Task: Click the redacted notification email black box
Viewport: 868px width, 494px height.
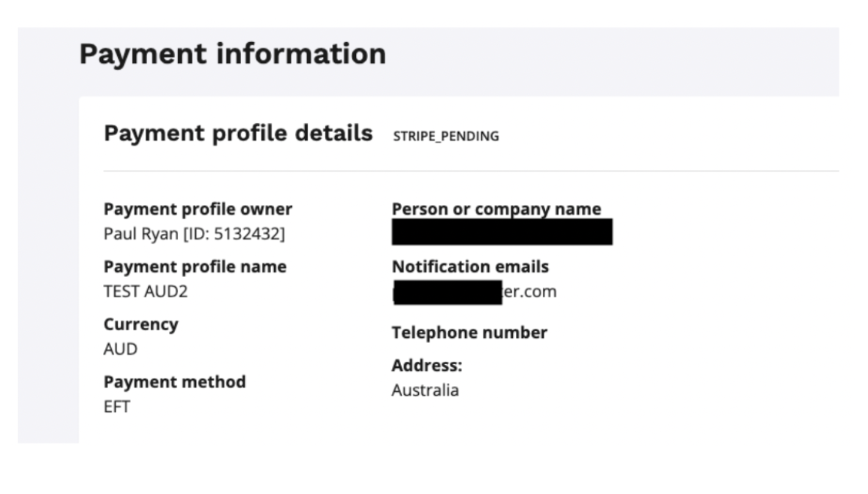Action: click(x=448, y=292)
